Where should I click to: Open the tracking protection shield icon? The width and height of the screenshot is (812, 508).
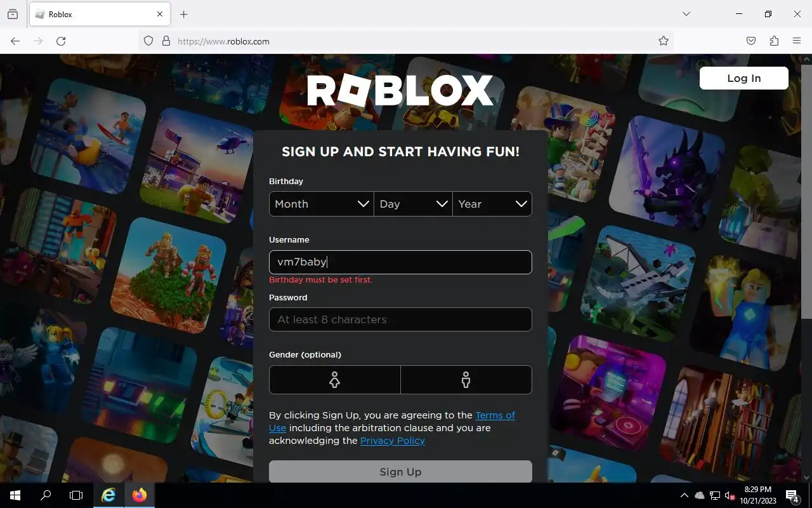pos(148,41)
